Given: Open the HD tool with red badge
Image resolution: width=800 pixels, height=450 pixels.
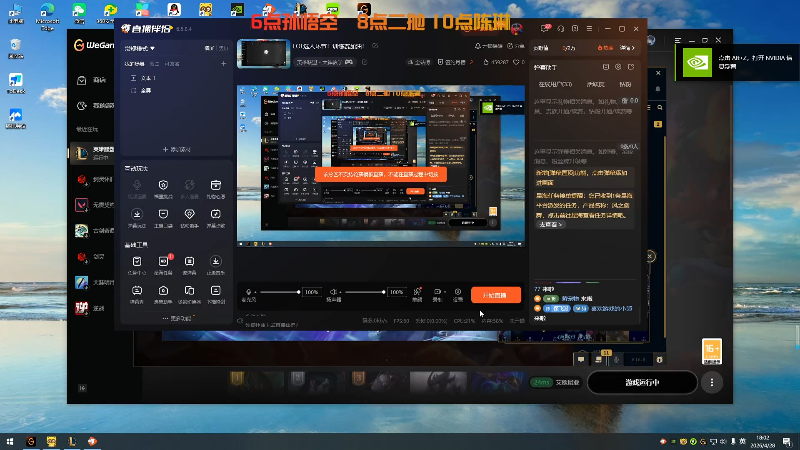Looking at the screenshot, I should [163, 264].
